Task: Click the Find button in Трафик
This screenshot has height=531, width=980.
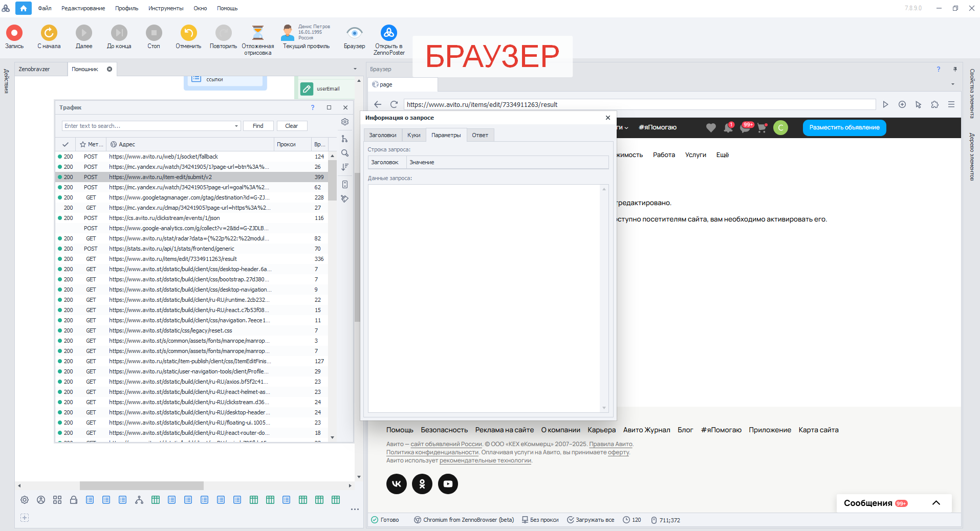Action: [258, 126]
